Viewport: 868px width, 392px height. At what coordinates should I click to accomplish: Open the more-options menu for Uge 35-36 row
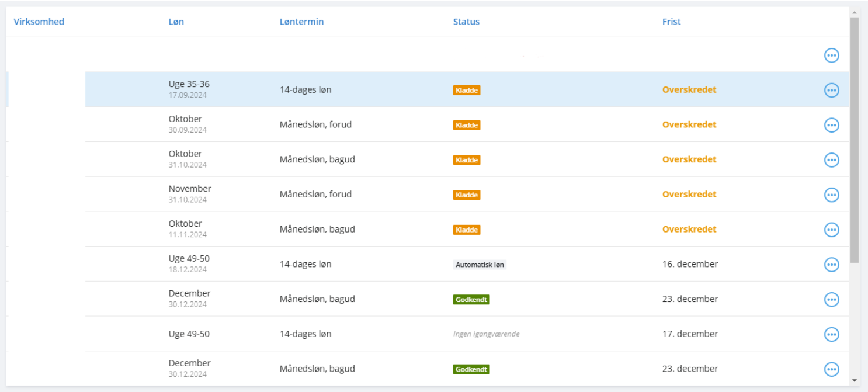[831, 90]
